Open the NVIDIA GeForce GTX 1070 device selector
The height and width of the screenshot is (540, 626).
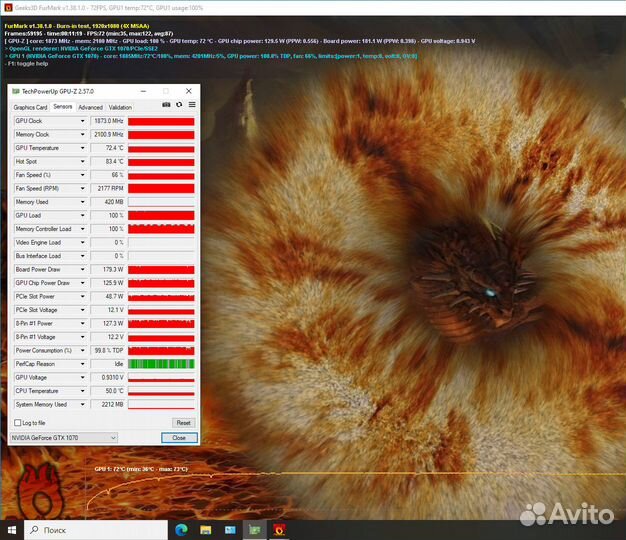tap(63, 438)
